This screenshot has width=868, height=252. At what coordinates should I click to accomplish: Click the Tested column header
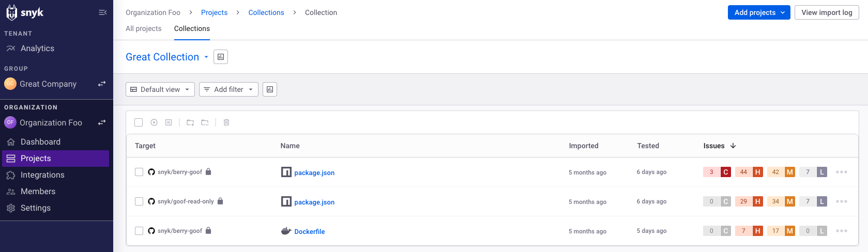click(648, 146)
